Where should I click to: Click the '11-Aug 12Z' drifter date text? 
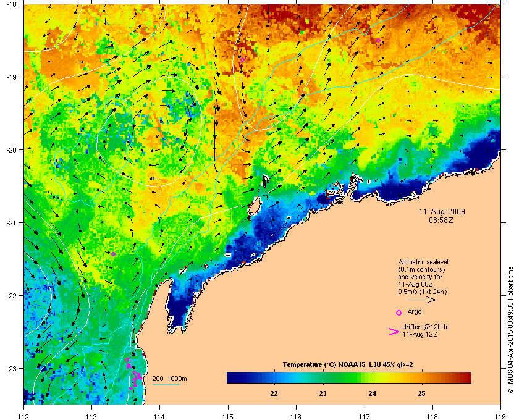(x=420, y=334)
